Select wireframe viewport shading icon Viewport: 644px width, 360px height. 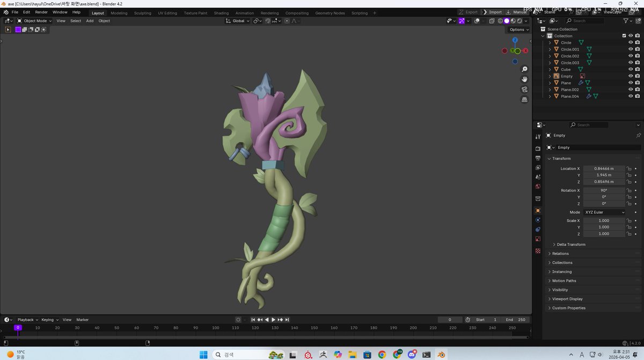tap(500, 21)
